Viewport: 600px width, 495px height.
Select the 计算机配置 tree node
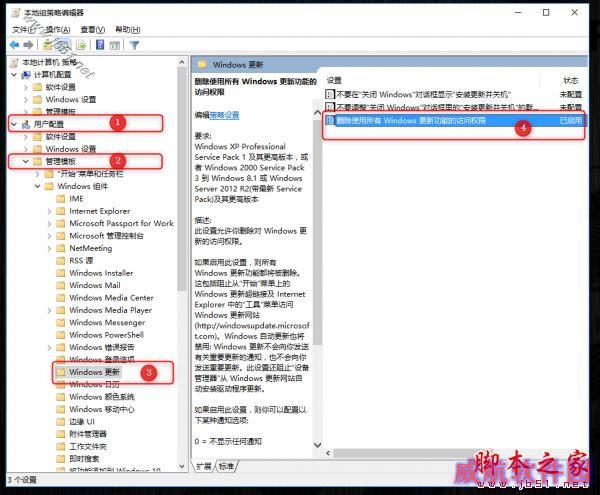coord(52,75)
